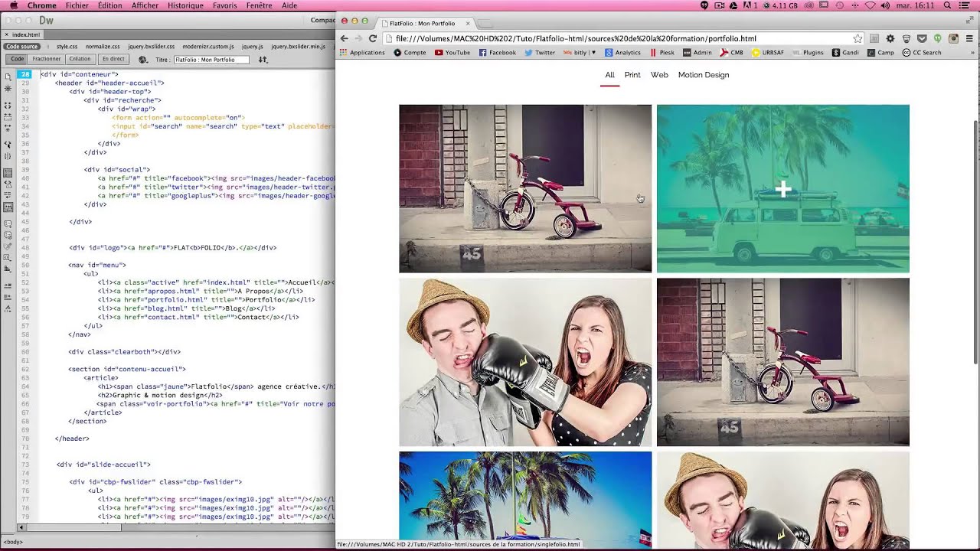Open the browser preview globe dropdown
This screenshot has width=980, height=551.
coord(143,60)
